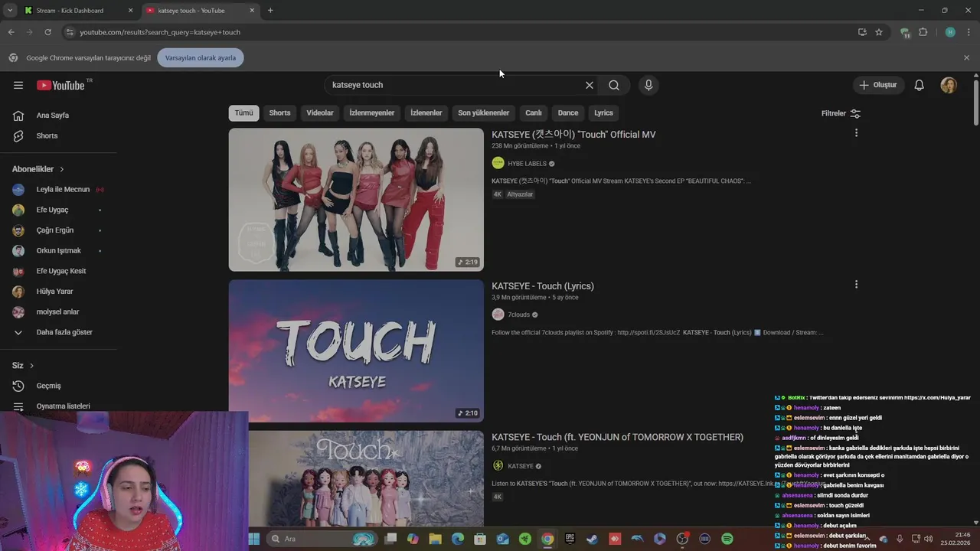980x551 pixels.
Task: Click Varsayılan olarak ayarla button
Action: [201, 57]
